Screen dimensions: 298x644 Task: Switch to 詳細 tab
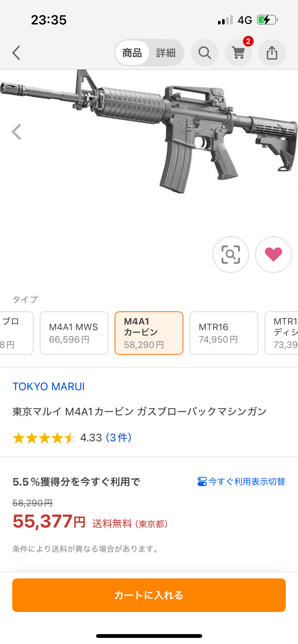click(166, 53)
